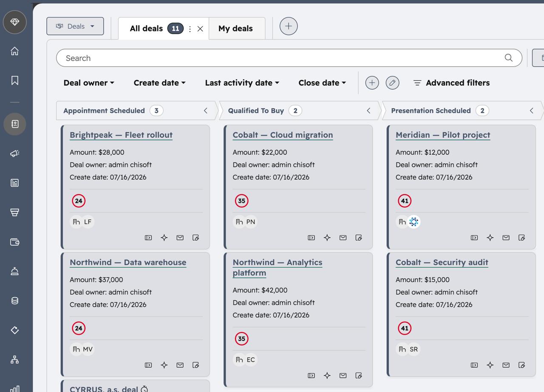Click the MV contact avatar on Data warehouse card

pyautogui.click(x=88, y=349)
